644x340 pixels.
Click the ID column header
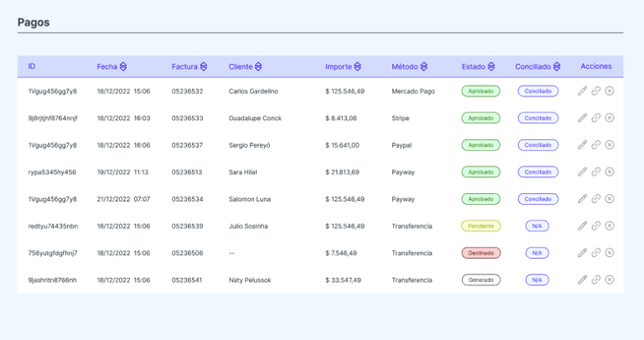pos(32,66)
